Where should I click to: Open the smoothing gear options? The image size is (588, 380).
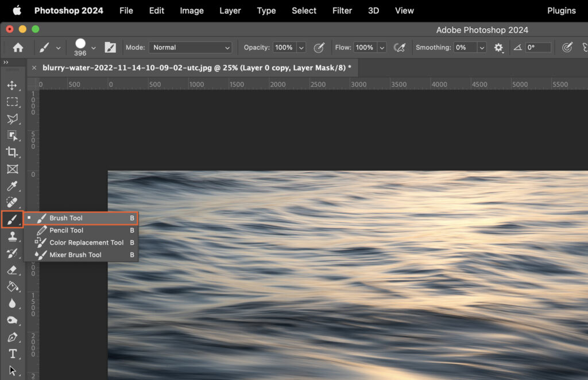(x=498, y=48)
